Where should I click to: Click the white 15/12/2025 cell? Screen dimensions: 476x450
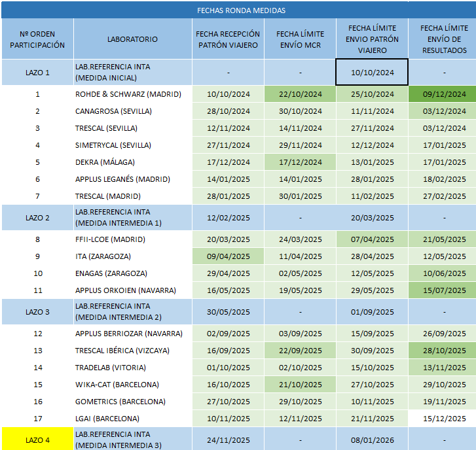tap(444, 419)
